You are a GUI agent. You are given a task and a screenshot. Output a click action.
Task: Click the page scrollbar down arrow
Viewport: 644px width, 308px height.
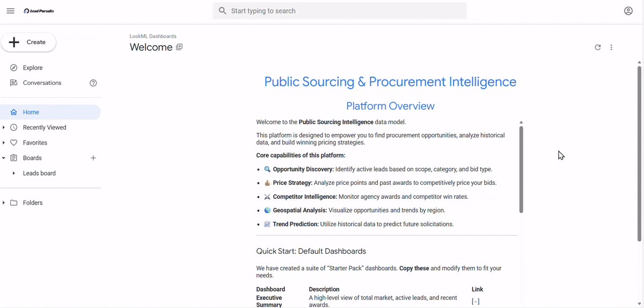(x=639, y=304)
